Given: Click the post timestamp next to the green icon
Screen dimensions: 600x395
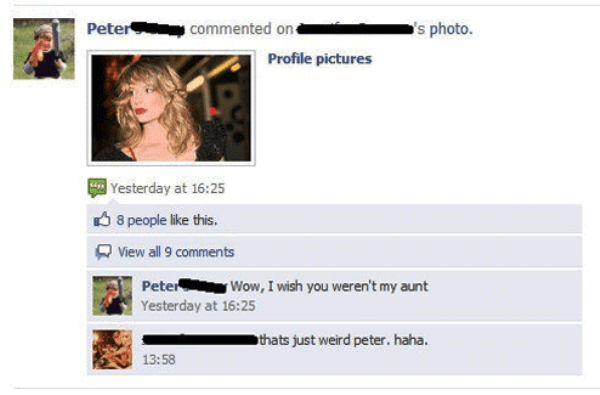Looking at the screenshot, I should tap(168, 188).
